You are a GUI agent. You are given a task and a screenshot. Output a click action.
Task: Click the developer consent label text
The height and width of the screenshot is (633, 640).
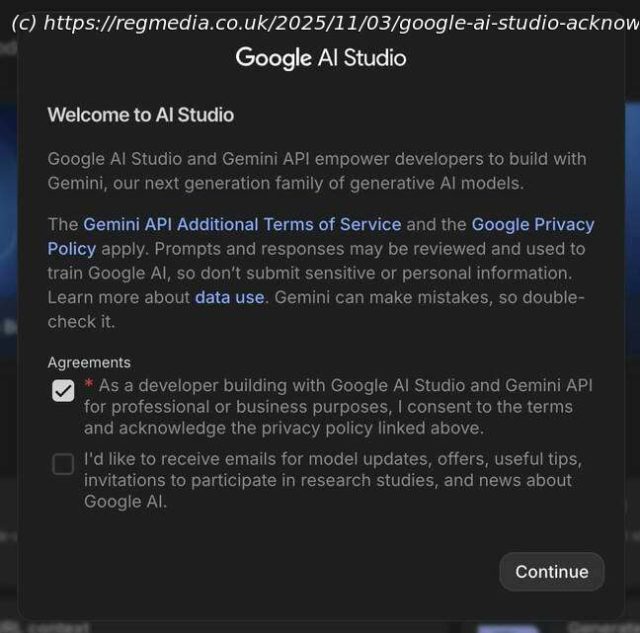(330, 407)
